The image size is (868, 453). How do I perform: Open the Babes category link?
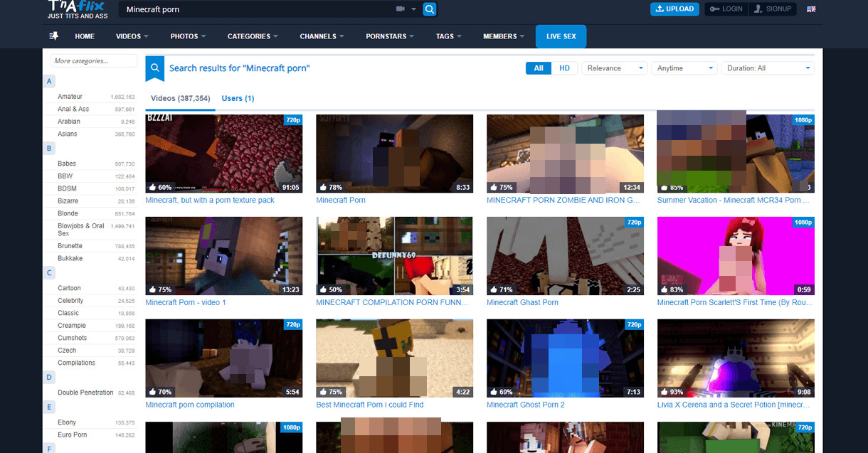(x=67, y=164)
